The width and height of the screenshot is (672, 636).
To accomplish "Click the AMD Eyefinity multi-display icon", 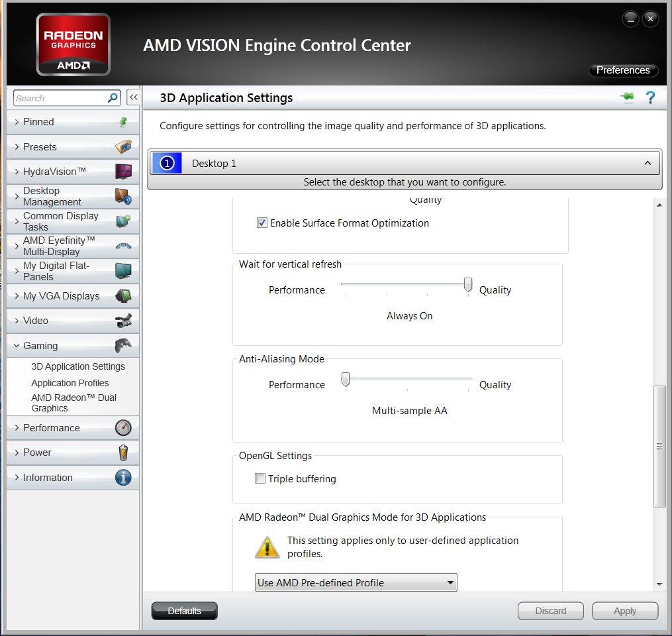I will pos(123,246).
